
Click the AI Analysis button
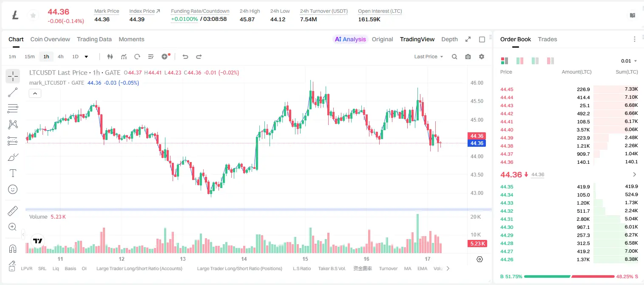350,39
